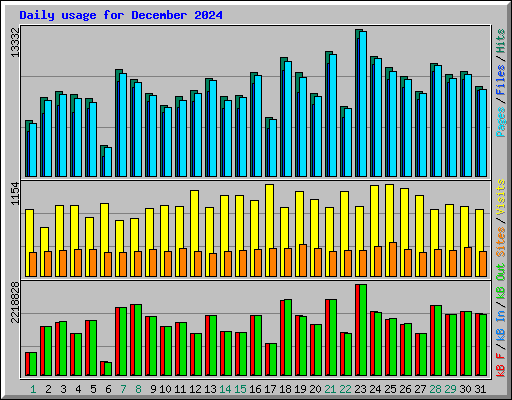Select the tallest cyan hits bar for day 23
Image resolution: width=512 pixels, height=400 pixels.
(x=363, y=104)
